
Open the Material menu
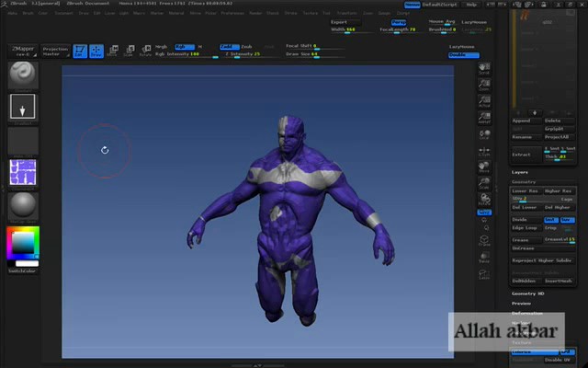(176, 13)
